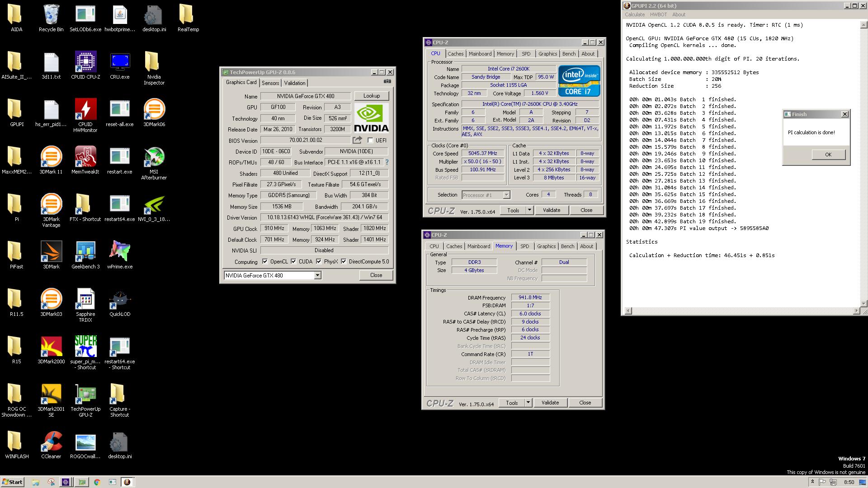Close the Finish dialog with X
868x488 pixels.
[x=844, y=114]
